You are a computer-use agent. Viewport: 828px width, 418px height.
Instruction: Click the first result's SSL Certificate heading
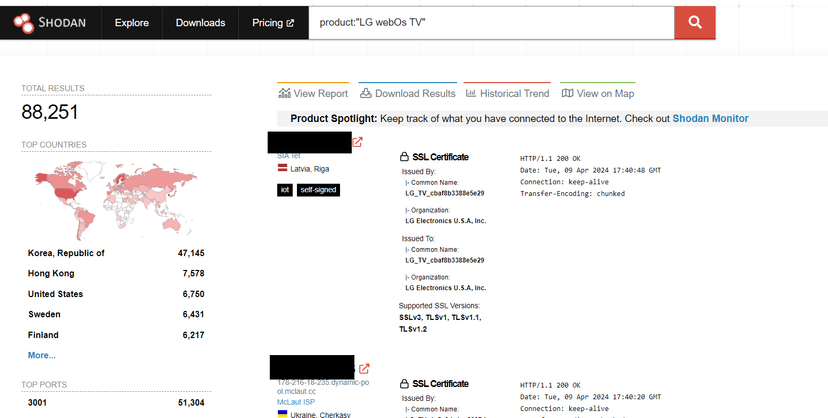440,157
